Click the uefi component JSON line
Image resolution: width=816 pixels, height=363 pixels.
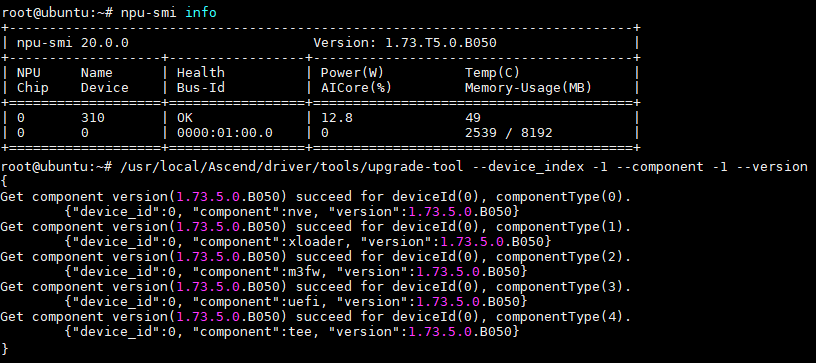pos(296,302)
